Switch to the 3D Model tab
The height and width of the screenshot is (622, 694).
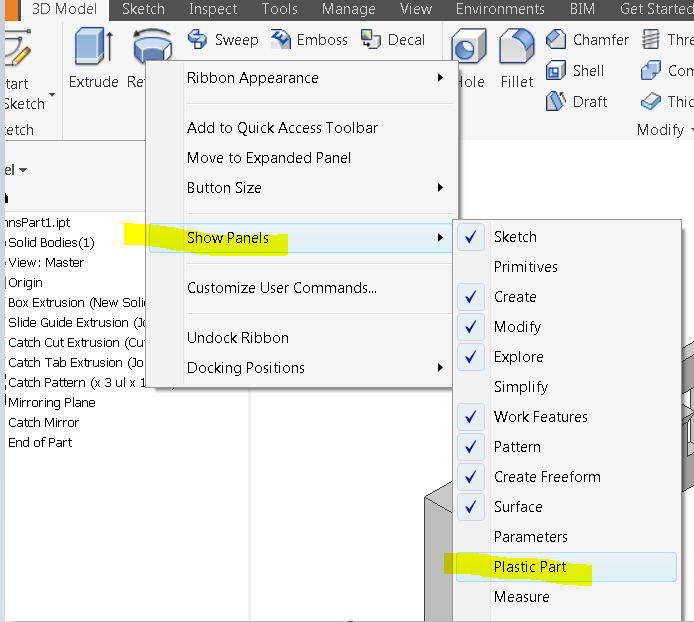tap(64, 9)
